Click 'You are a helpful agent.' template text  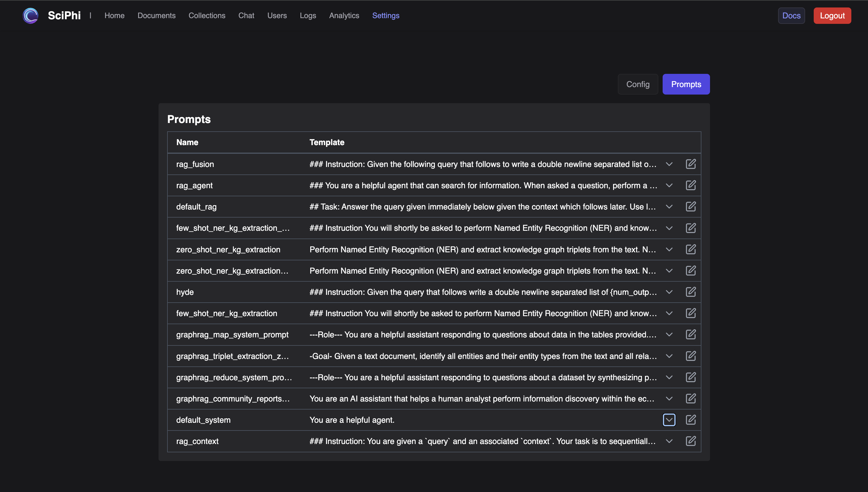tap(352, 420)
